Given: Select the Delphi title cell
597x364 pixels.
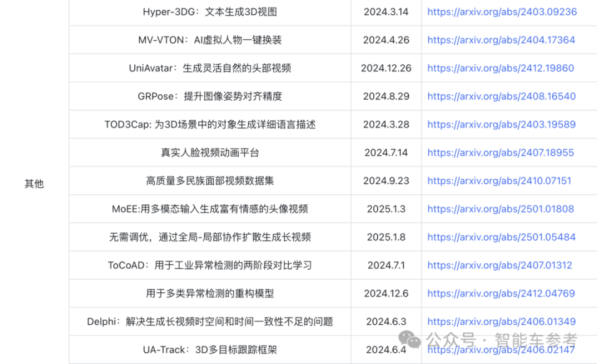Looking at the screenshot, I should (210, 321).
